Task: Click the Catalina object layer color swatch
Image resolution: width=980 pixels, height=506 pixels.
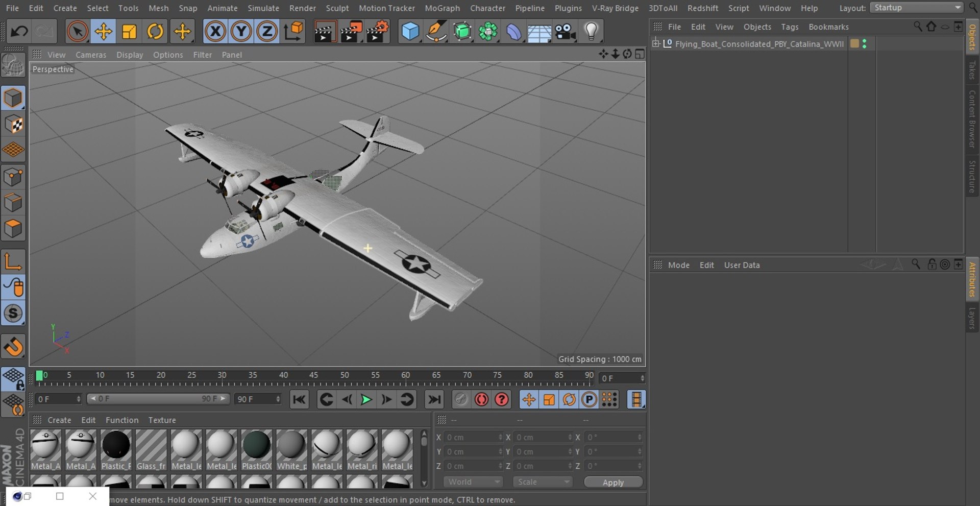Action: point(854,44)
